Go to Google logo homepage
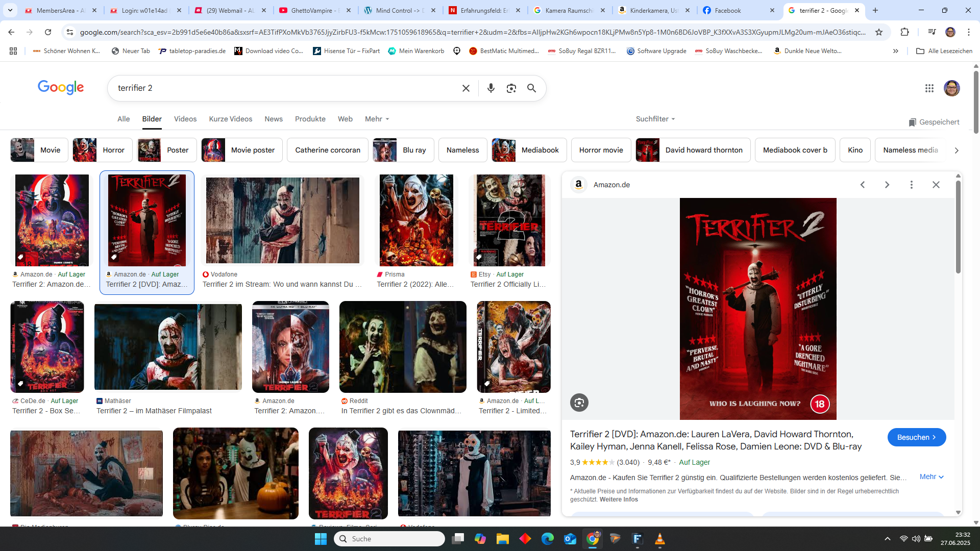Image resolution: width=980 pixels, height=551 pixels. coord(61,88)
